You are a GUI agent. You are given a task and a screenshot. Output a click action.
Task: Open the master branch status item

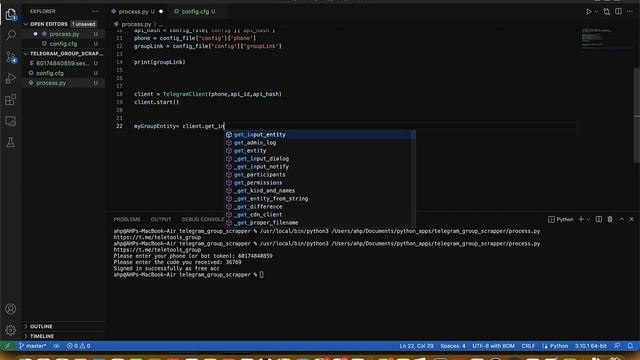point(32,346)
